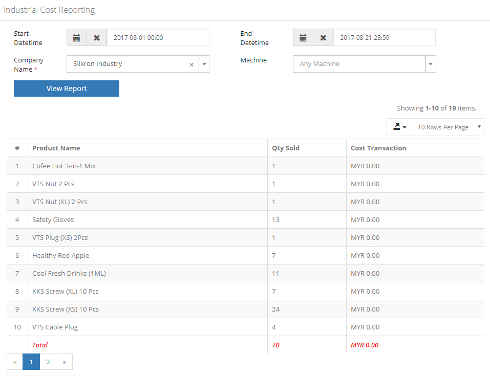
Task: Sort by Cost Transaction column
Action: pyautogui.click(x=378, y=148)
